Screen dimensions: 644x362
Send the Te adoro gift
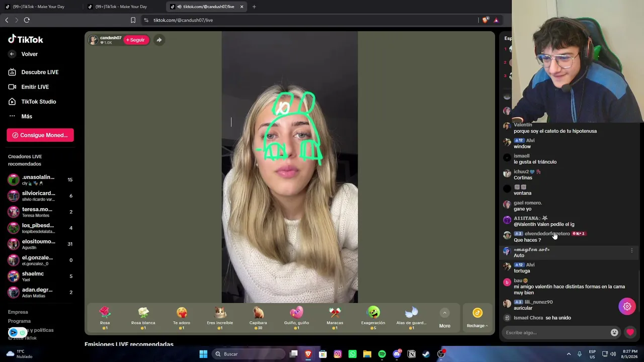[182, 318]
